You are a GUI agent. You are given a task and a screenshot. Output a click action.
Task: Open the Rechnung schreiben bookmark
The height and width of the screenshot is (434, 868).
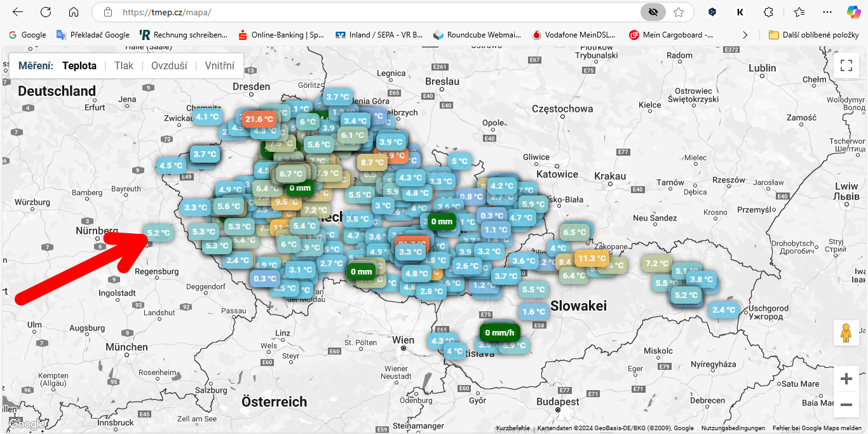pos(183,35)
